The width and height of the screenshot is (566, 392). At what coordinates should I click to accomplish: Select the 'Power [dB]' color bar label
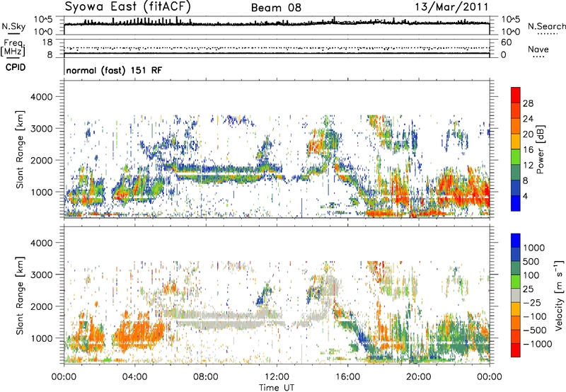[x=541, y=149]
